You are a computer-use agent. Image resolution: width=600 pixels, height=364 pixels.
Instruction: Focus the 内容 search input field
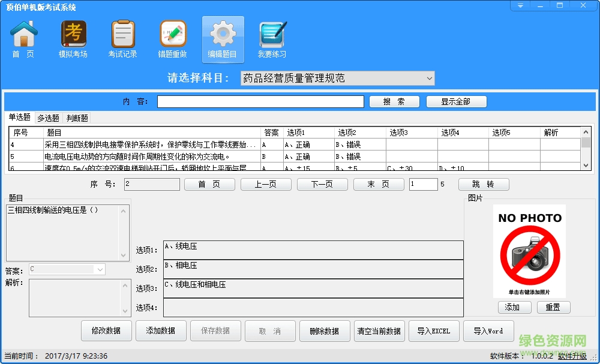260,102
